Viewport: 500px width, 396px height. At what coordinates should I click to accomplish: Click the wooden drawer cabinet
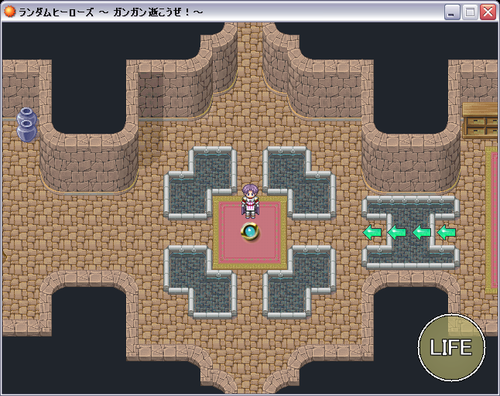click(x=480, y=121)
